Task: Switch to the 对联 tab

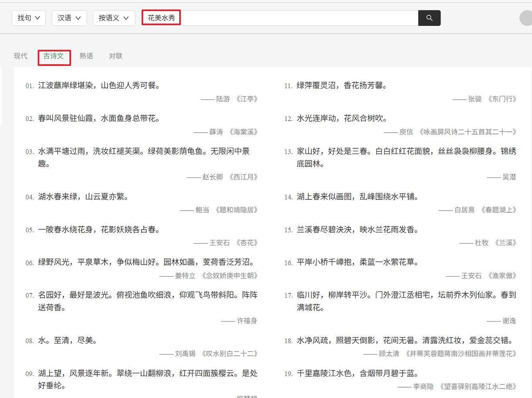Action: click(x=115, y=56)
